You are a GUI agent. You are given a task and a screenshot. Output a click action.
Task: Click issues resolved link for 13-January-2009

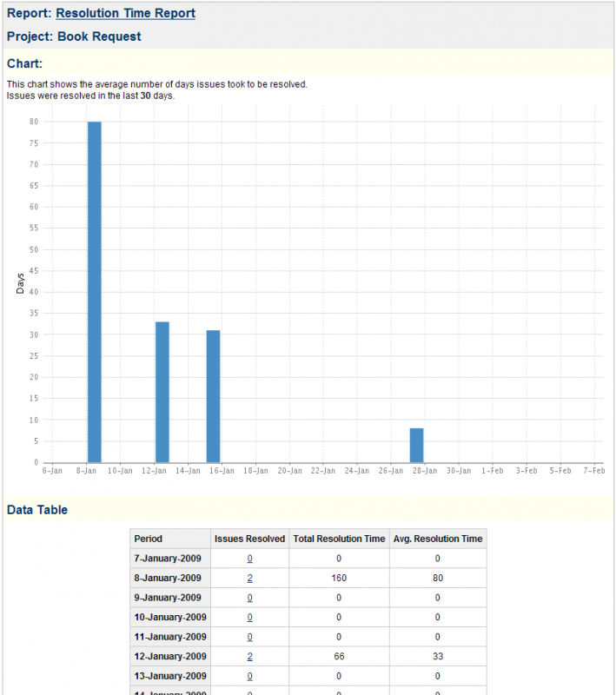pyautogui.click(x=250, y=676)
